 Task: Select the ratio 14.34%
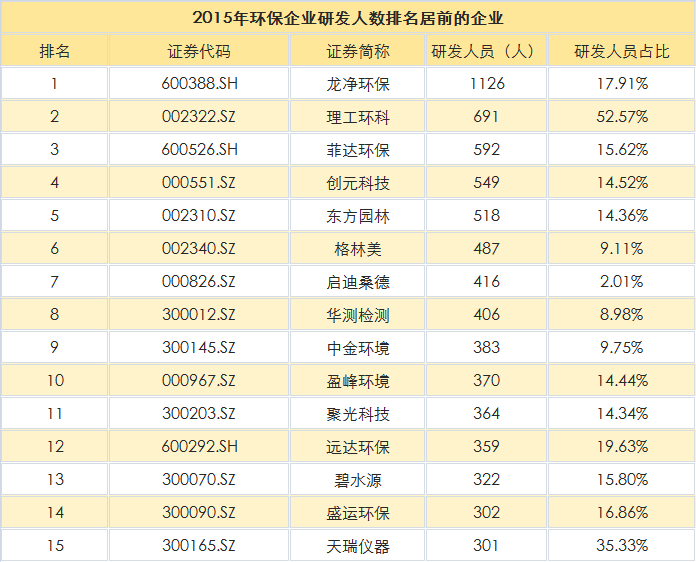pos(622,413)
